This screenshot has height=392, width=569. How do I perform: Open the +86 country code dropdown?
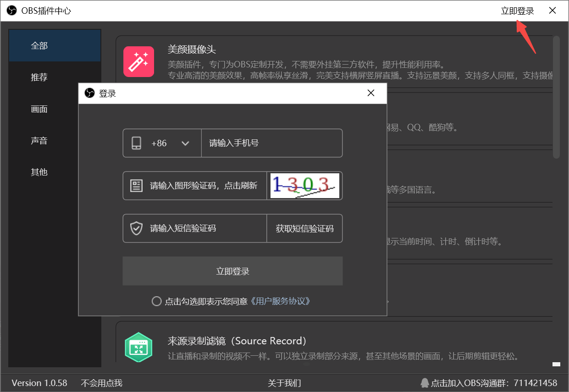(159, 143)
